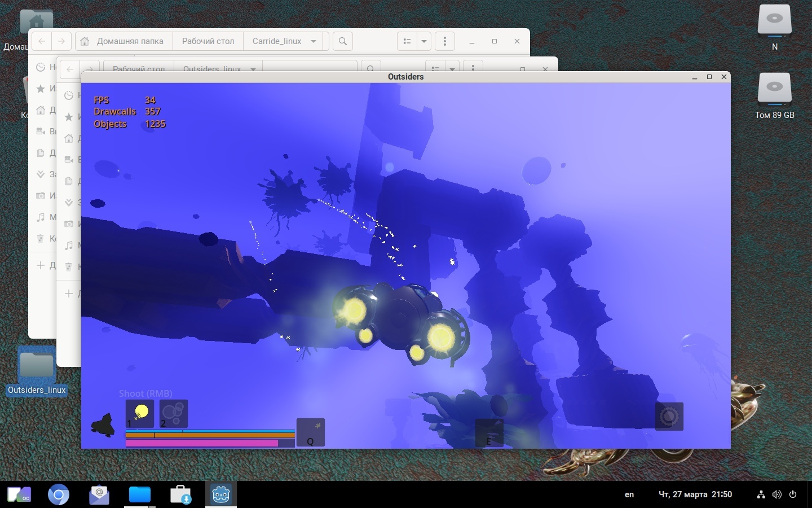This screenshot has height=508, width=812.
Task: Click the Carride_linux breadcrumb folder name
Action: click(277, 41)
